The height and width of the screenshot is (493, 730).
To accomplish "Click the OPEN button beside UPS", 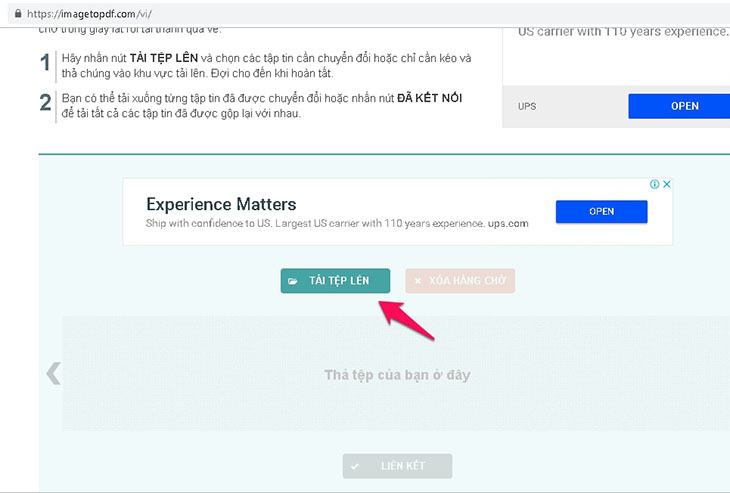I will coord(679,106).
